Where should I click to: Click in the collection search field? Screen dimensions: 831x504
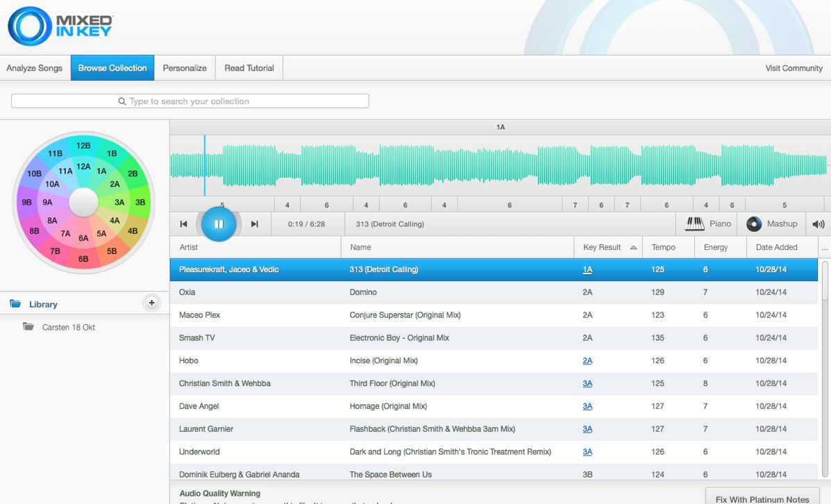click(x=190, y=101)
